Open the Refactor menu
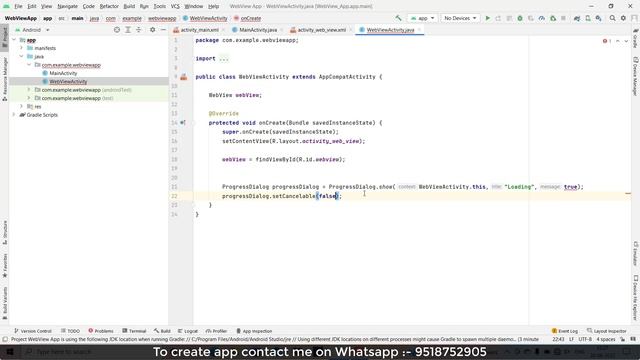The width and height of the screenshot is (640, 360). pyautogui.click(x=109, y=7)
